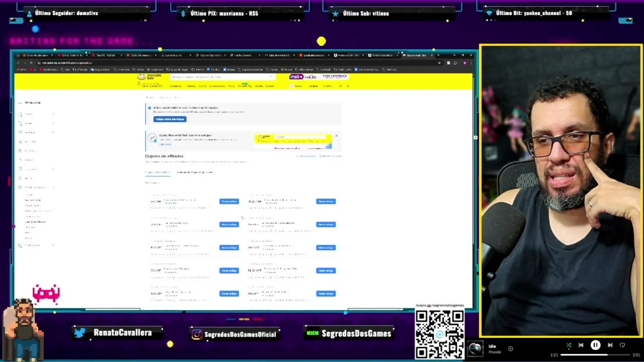
Task: Open Mercado Play in the header navigation
Action: tap(245, 86)
